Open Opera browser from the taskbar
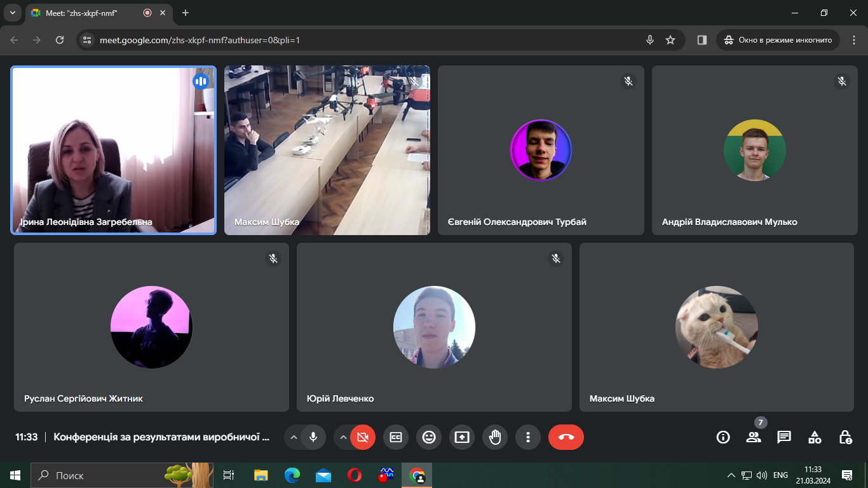 tap(355, 475)
